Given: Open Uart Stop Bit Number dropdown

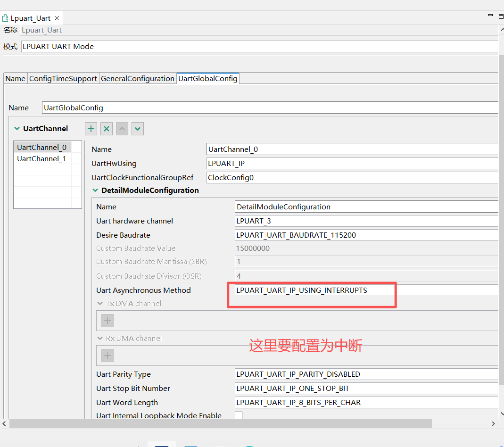Looking at the screenshot, I should [366, 389].
